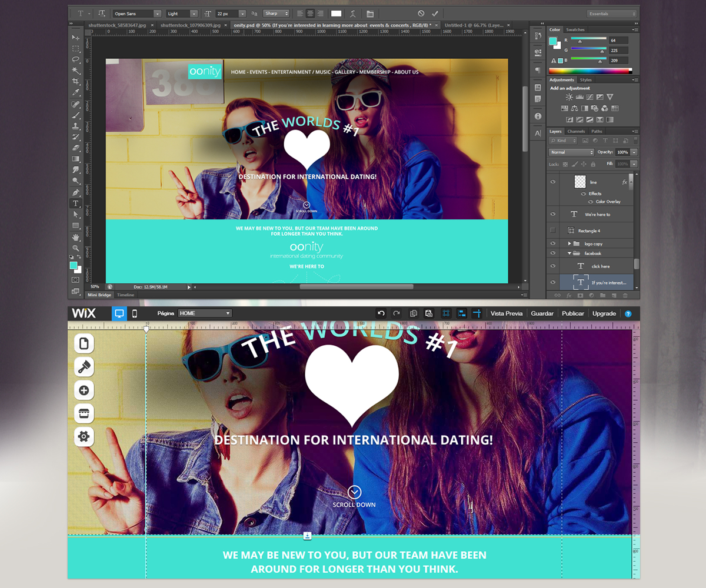
Task: Open Wix Add elements plus button
Action: click(x=84, y=390)
